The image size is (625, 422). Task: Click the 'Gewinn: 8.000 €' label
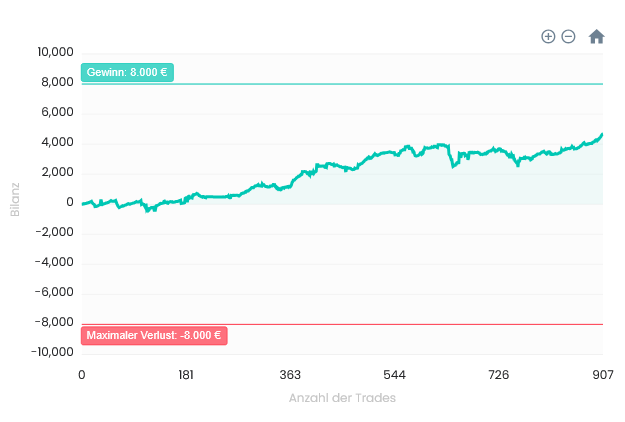pyautogui.click(x=127, y=73)
